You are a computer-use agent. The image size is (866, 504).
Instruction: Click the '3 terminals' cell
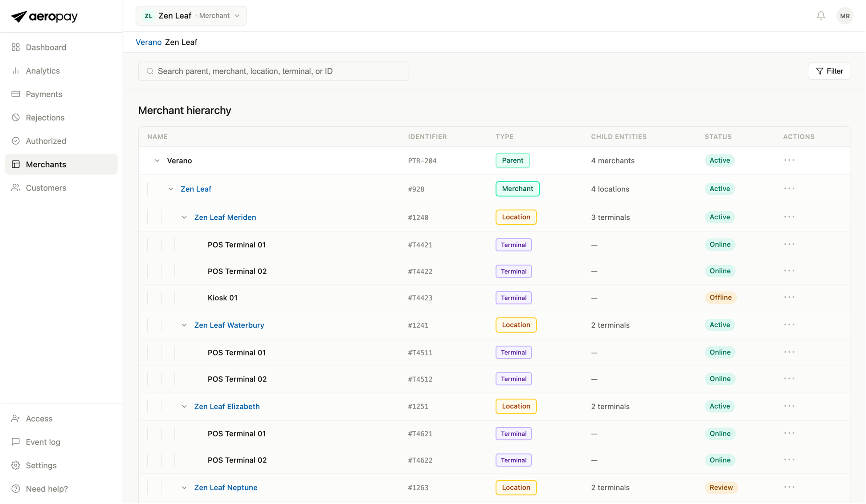[x=610, y=217]
